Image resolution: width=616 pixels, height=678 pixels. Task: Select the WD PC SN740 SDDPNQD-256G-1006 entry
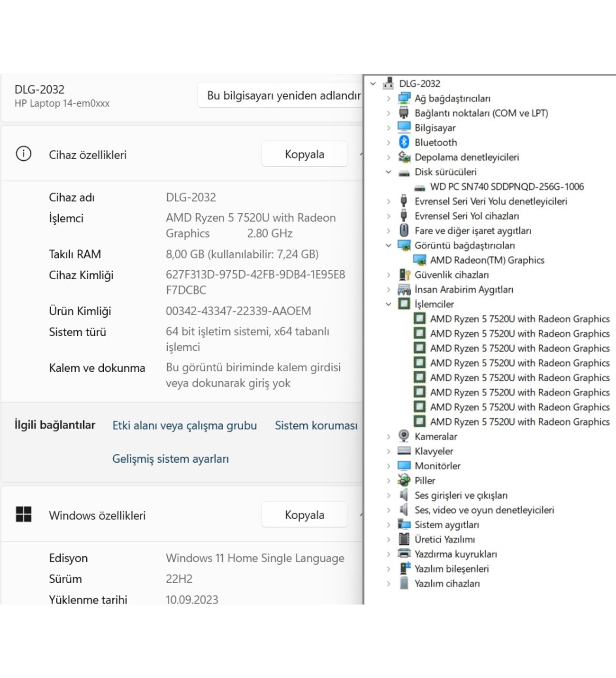[x=507, y=187]
